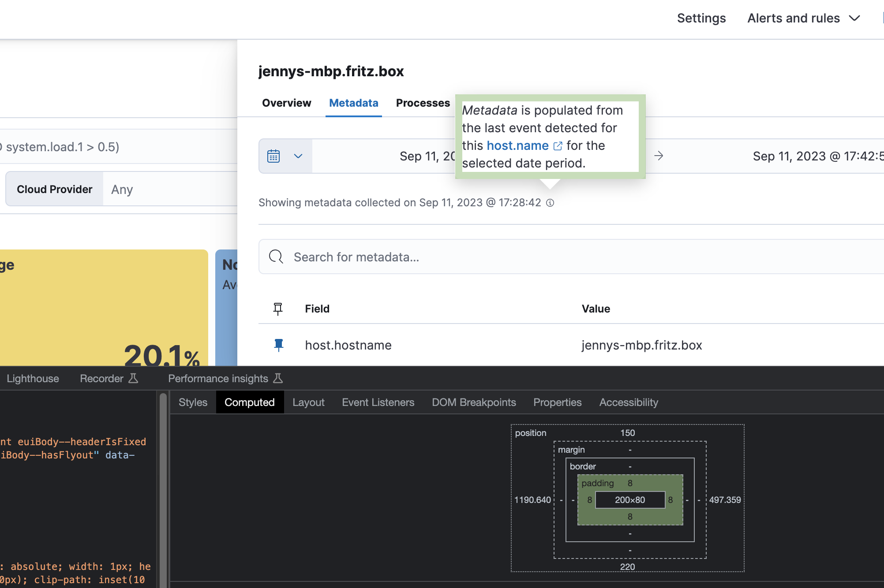Select the Computed pane
Image resolution: width=884 pixels, height=588 pixels.
point(250,402)
